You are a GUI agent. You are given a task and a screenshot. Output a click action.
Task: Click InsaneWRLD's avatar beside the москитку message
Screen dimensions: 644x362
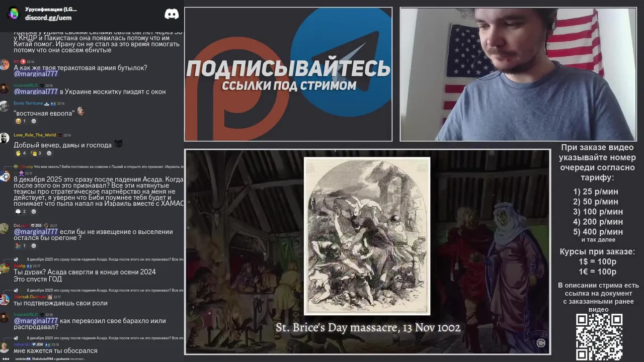(x=5, y=88)
